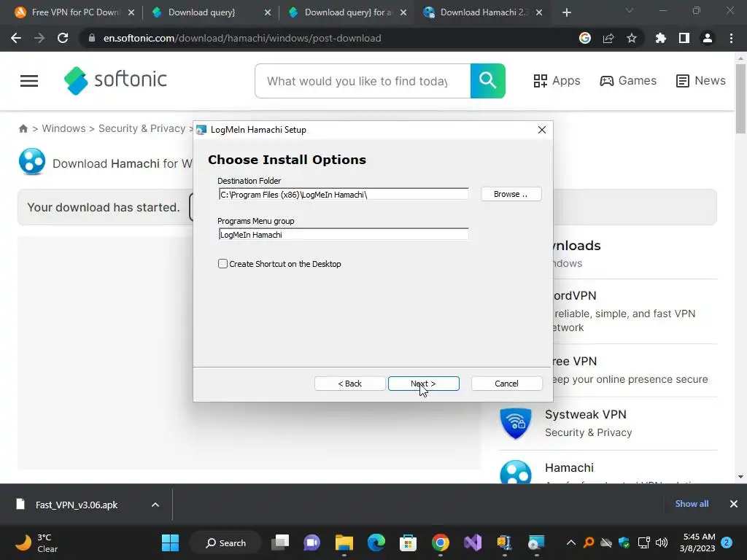
Task: Open Task View on taskbar
Action: 280,542
